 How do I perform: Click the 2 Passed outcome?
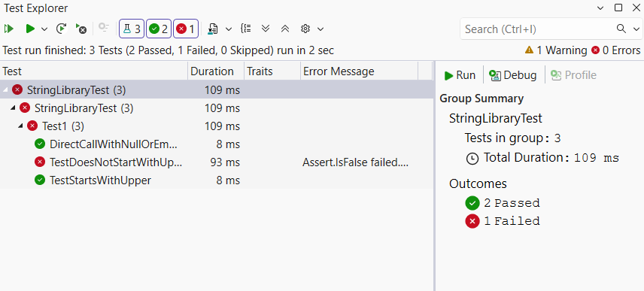coord(503,203)
